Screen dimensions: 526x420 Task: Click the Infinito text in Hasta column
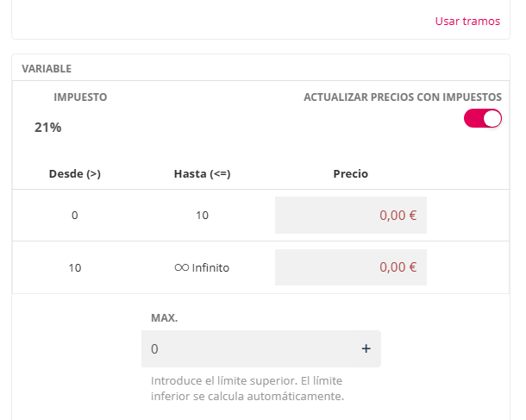coord(210,267)
